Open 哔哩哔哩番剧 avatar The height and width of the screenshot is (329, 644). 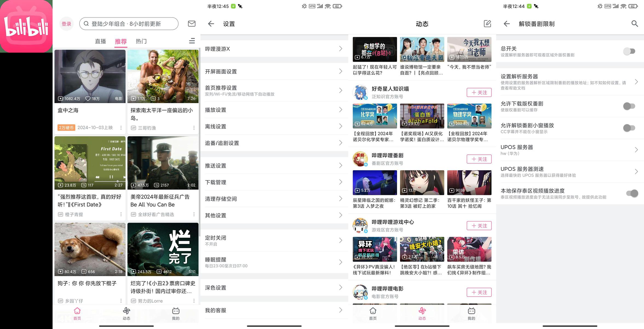coord(360,159)
